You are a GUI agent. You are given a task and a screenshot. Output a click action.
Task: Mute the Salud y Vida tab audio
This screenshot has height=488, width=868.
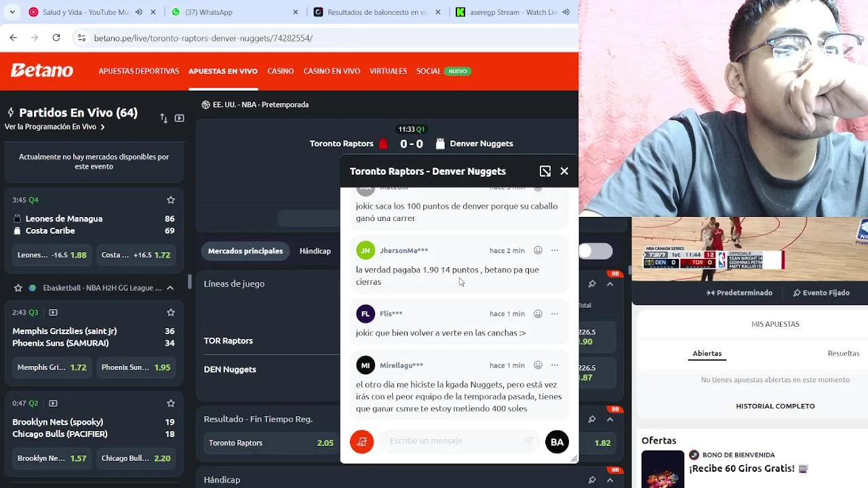(138, 12)
